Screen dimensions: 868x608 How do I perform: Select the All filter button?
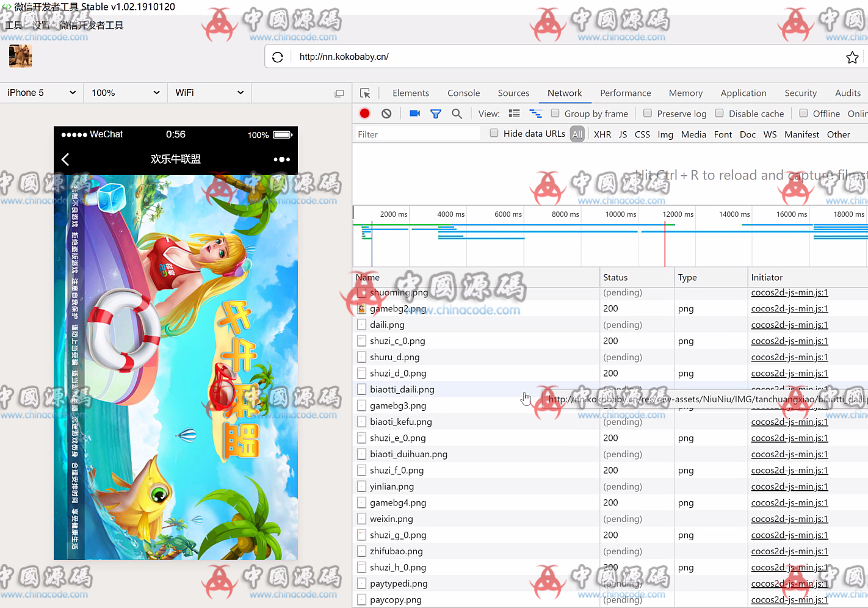pyautogui.click(x=577, y=134)
